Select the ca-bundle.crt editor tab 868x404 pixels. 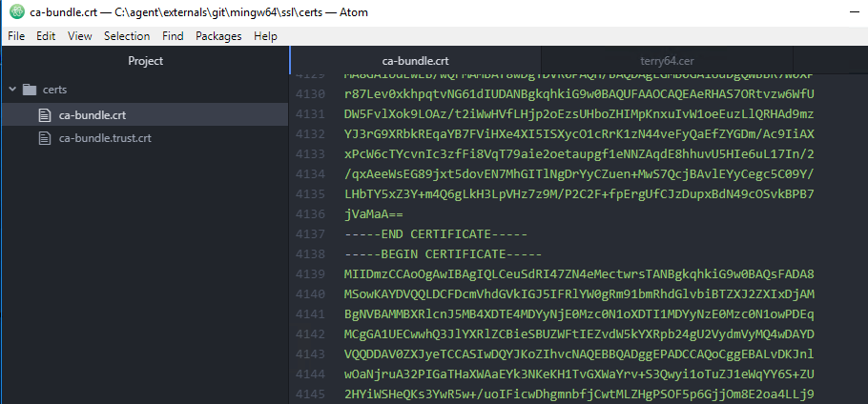coord(415,61)
